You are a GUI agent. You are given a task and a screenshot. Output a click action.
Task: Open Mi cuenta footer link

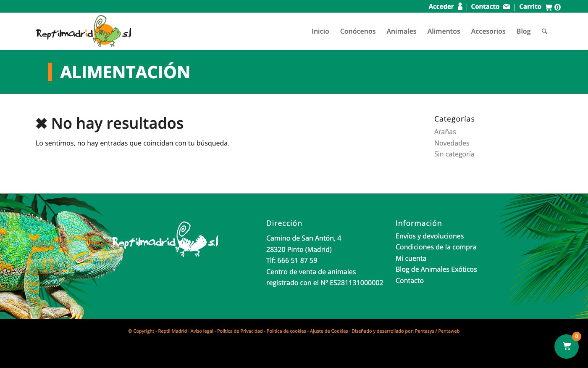pos(411,258)
